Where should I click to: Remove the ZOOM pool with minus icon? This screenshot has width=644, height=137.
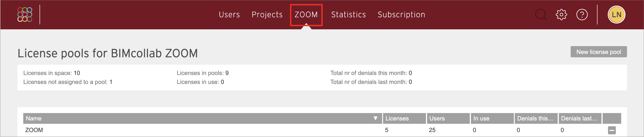[612, 130]
